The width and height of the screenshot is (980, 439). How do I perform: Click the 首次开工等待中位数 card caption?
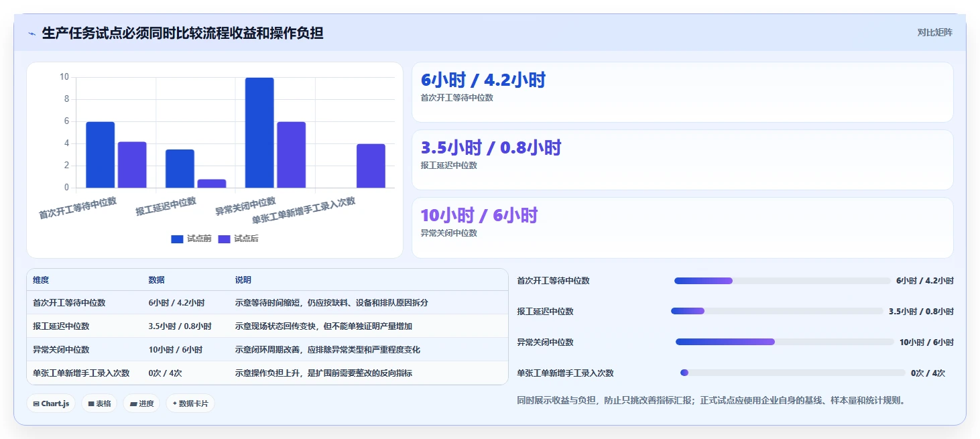pos(457,98)
